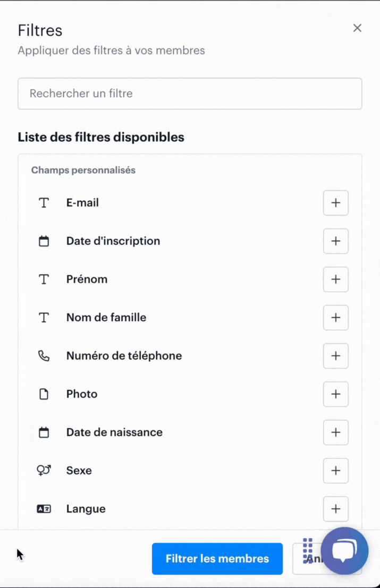Add the Date d'inscription filter
This screenshot has width=380, height=588.
pos(335,241)
